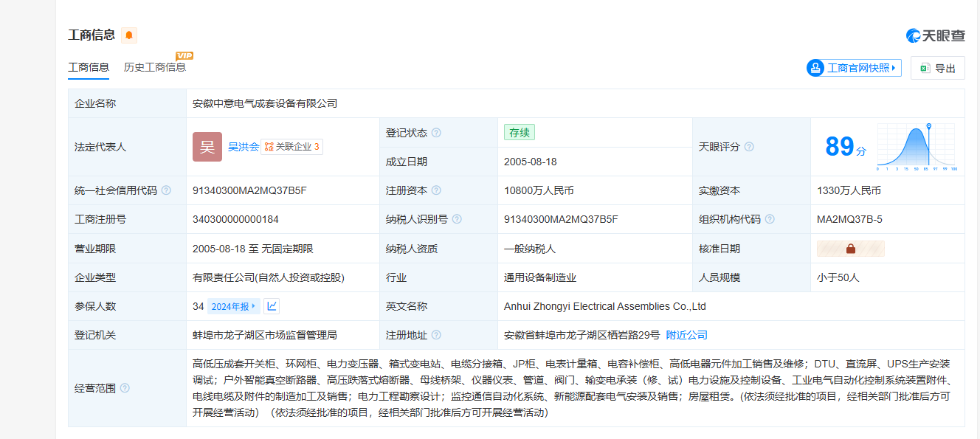The image size is (980, 439).
Task: Click help icon beside 经营范围
Action: [125, 388]
